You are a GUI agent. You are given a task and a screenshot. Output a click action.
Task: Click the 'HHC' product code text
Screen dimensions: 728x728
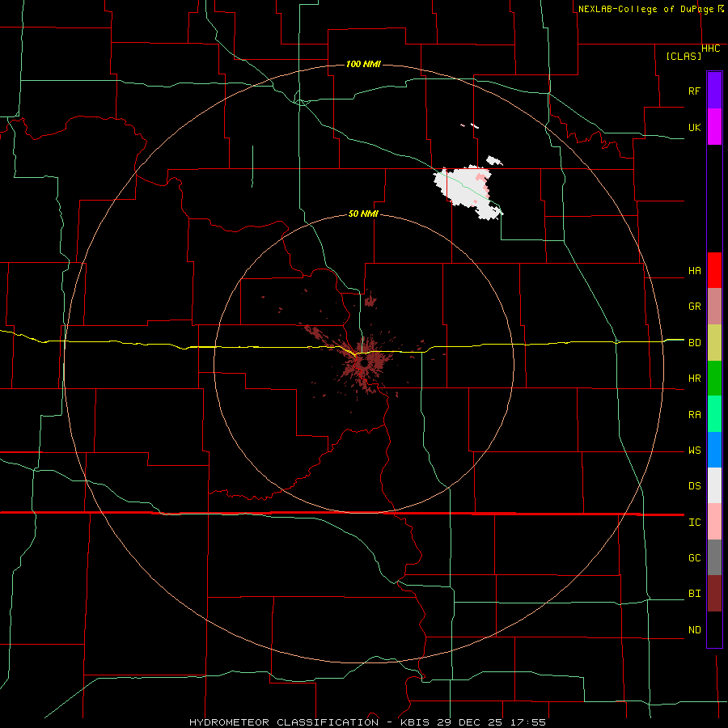710,49
